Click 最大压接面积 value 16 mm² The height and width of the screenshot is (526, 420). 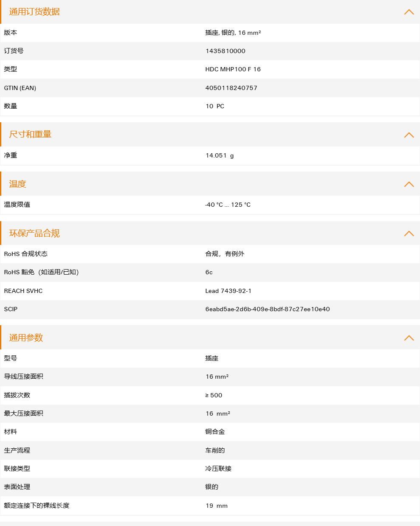(218, 413)
